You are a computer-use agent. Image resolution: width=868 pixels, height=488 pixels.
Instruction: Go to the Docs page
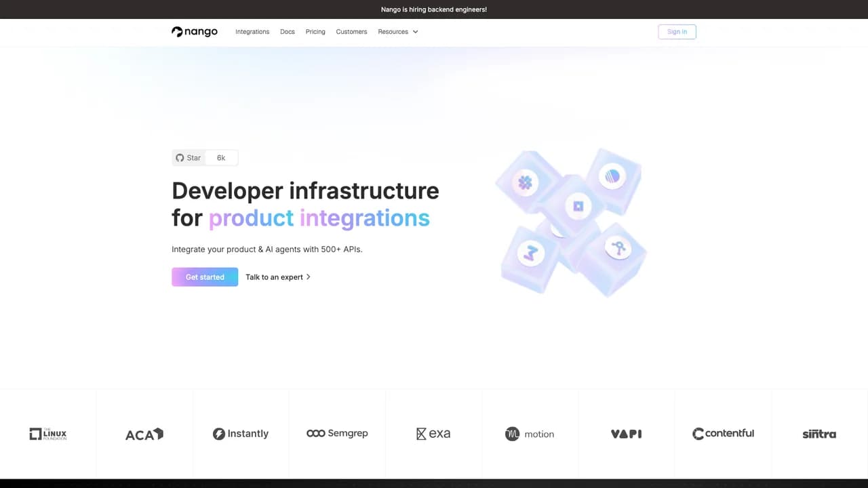click(x=288, y=32)
